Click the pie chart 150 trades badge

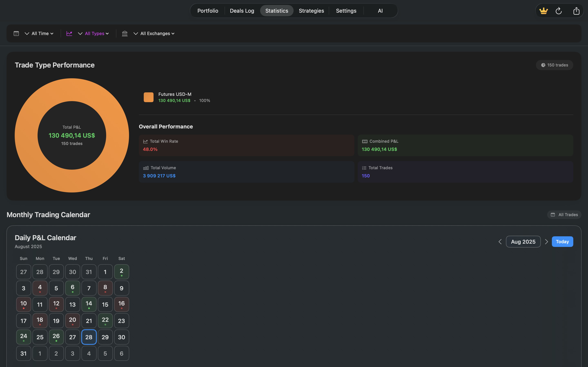pyautogui.click(x=554, y=65)
